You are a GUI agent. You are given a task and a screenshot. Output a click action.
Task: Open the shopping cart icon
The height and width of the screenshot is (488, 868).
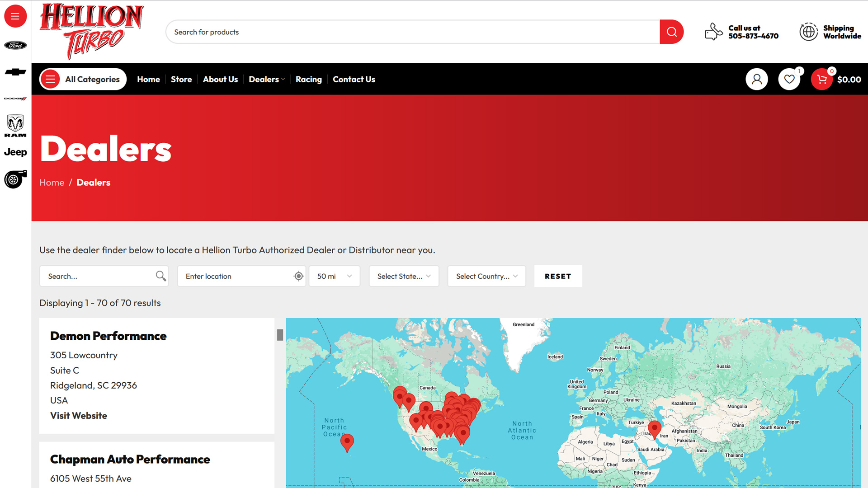[x=821, y=80]
